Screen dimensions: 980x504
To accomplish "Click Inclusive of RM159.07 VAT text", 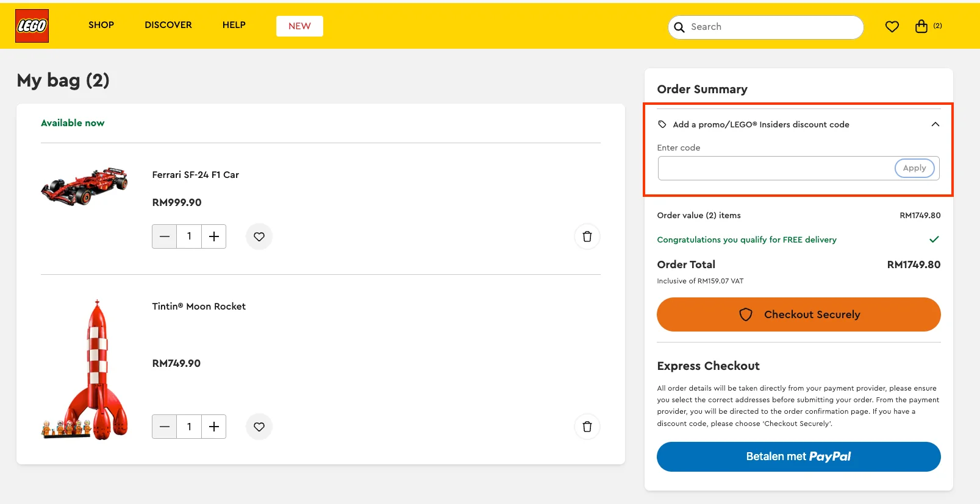I will point(700,281).
